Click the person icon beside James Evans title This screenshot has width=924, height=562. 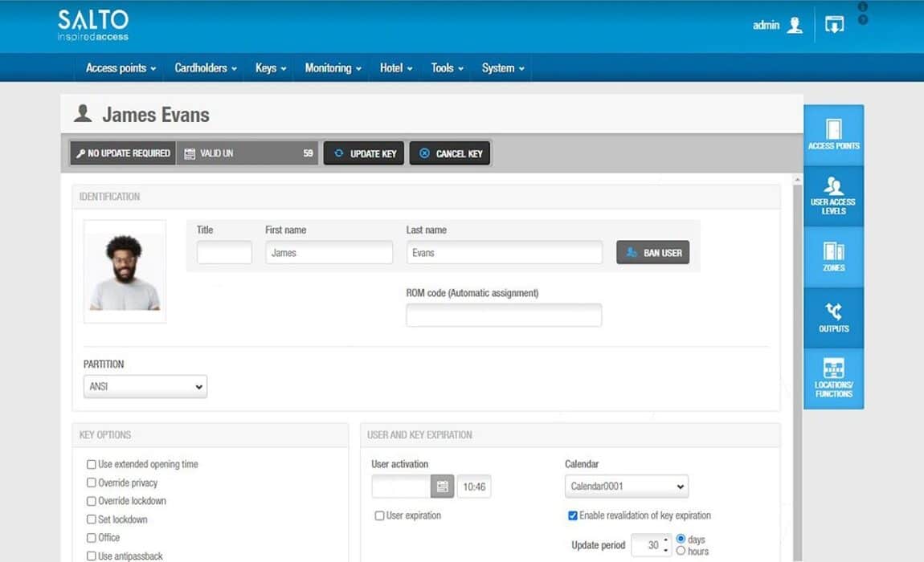83,113
